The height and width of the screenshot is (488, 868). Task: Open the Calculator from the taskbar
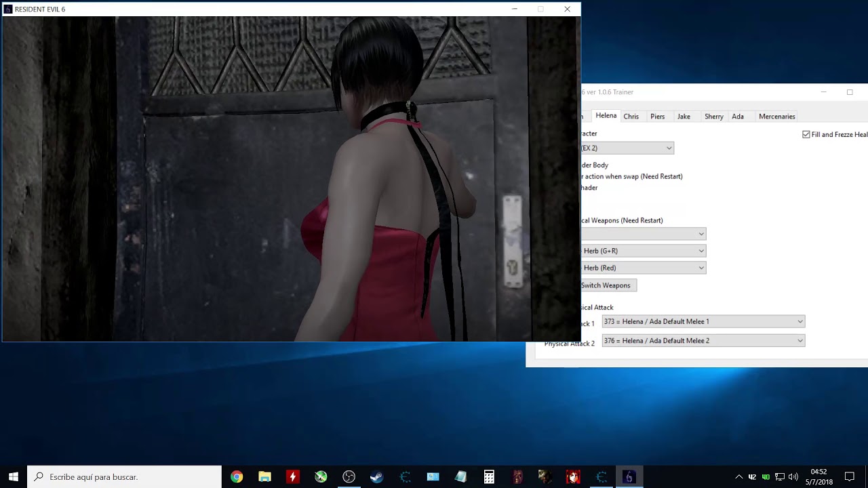[489, 477]
